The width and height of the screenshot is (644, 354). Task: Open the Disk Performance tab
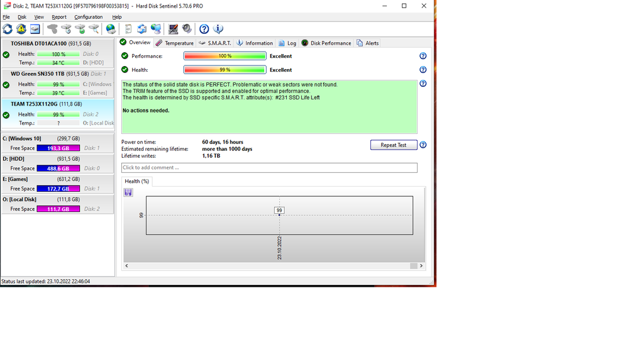[x=326, y=43]
